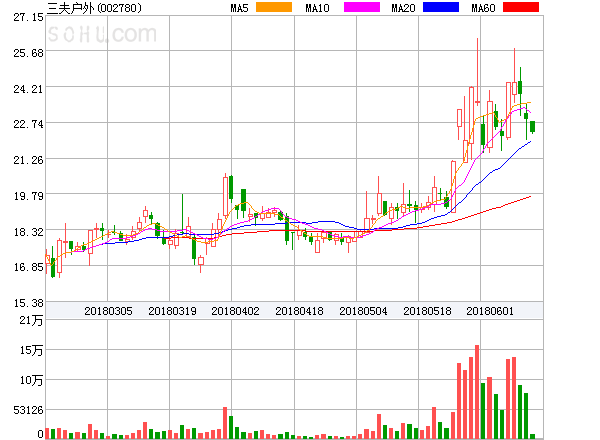
Task: Click the red MA60 legend swatch
Action: pyautogui.click(x=521, y=7)
